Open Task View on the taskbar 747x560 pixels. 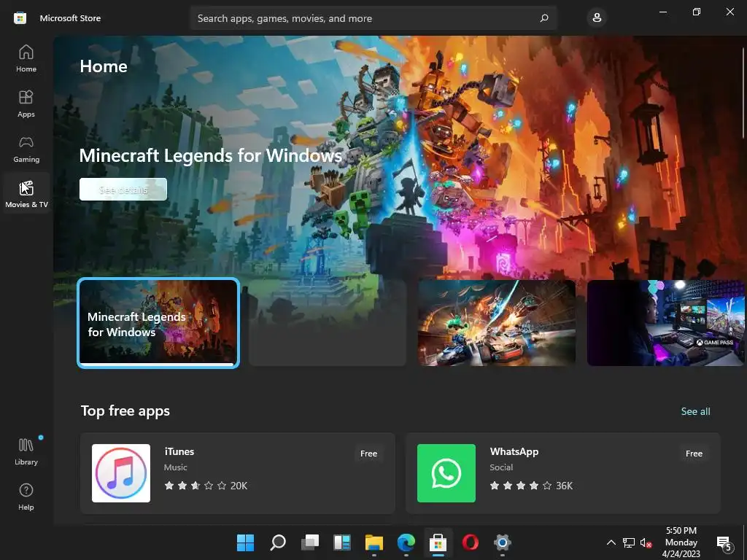[310, 542]
